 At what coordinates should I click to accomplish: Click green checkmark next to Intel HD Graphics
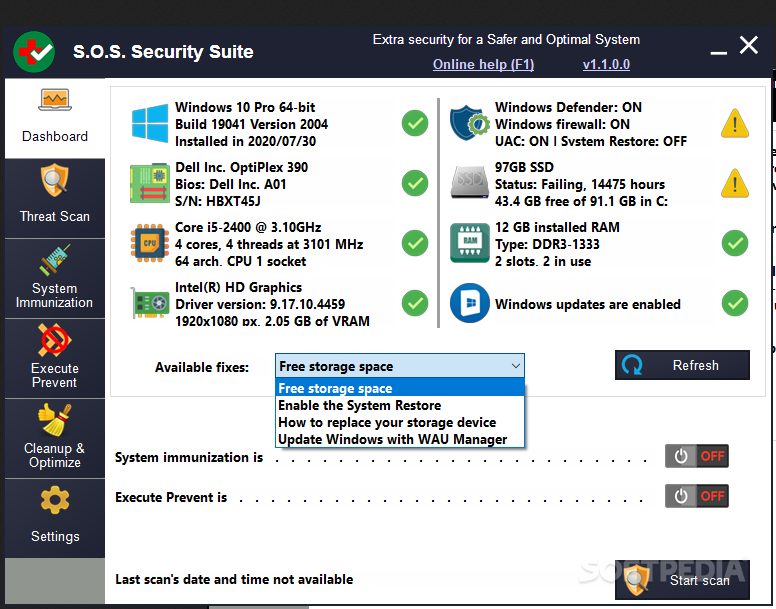[x=415, y=303]
